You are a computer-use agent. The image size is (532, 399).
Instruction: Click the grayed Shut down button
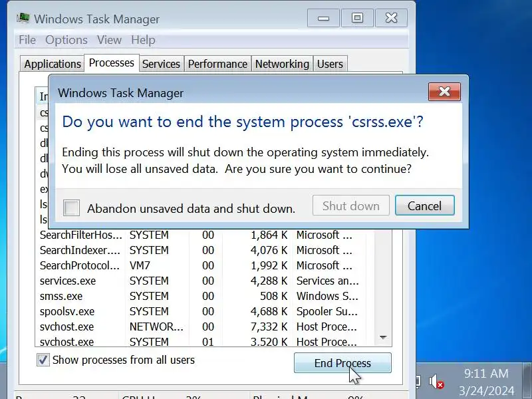(351, 205)
